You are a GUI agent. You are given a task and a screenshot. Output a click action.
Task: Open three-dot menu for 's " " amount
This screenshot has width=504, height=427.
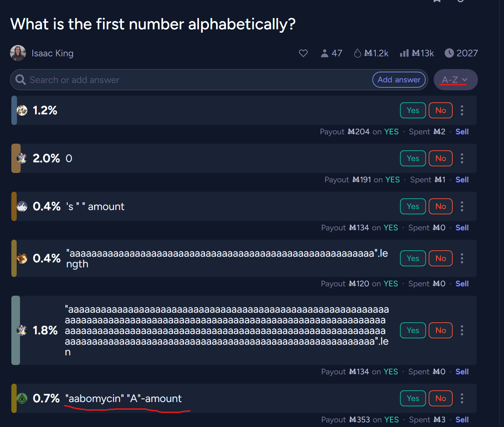coord(462,206)
